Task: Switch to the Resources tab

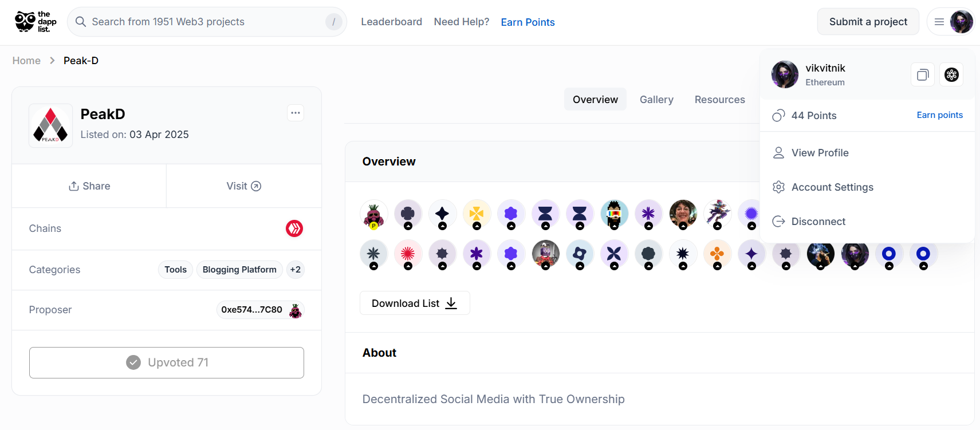Action: 719,100
